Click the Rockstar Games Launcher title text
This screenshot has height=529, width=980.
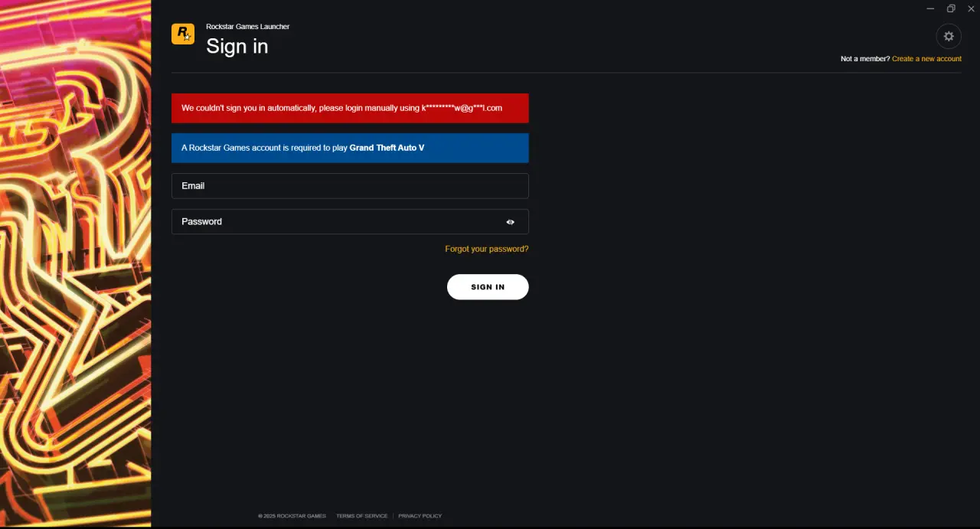[247, 27]
